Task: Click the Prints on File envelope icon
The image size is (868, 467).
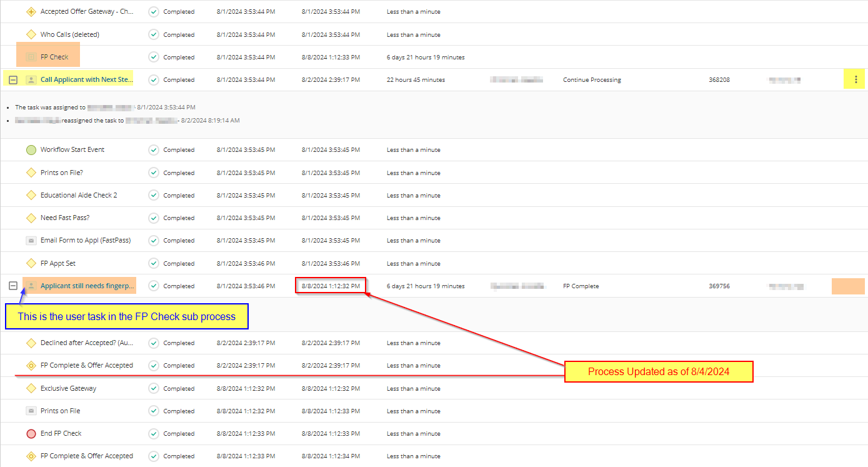Action: coord(31,411)
